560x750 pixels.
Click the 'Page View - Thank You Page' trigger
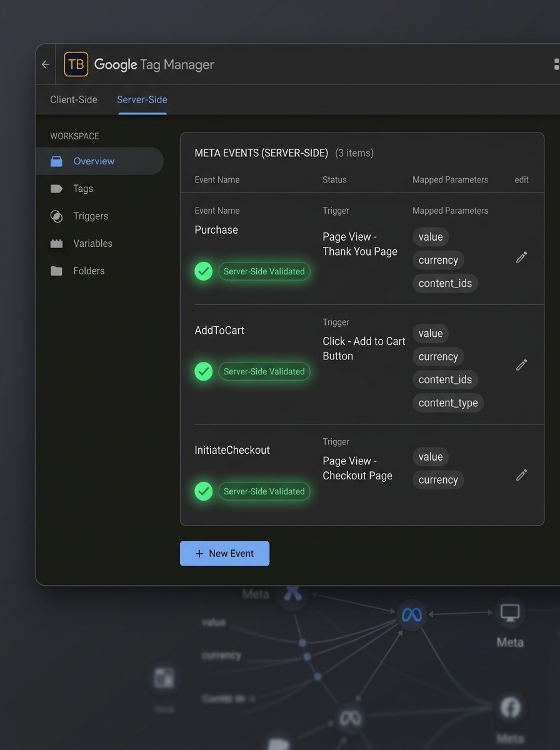coord(360,244)
